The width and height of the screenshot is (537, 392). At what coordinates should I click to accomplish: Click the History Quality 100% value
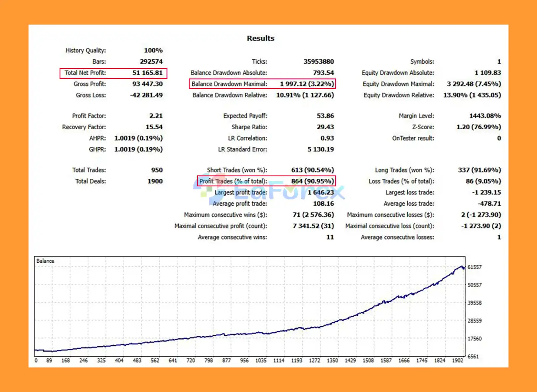[154, 50]
